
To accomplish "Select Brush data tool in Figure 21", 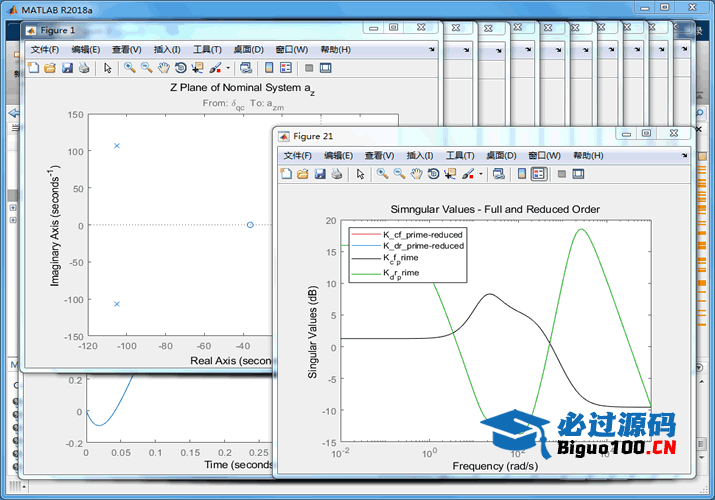I will [x=468, y=174].
